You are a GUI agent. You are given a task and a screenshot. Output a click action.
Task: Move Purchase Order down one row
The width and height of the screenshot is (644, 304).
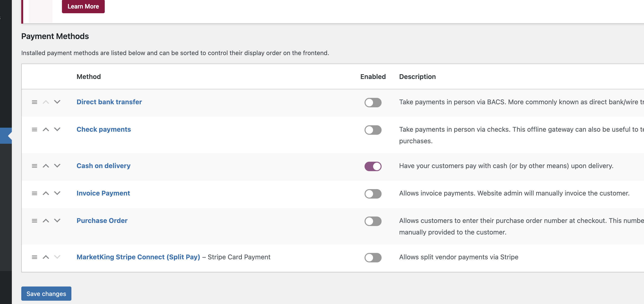click(x=57, y=221)
